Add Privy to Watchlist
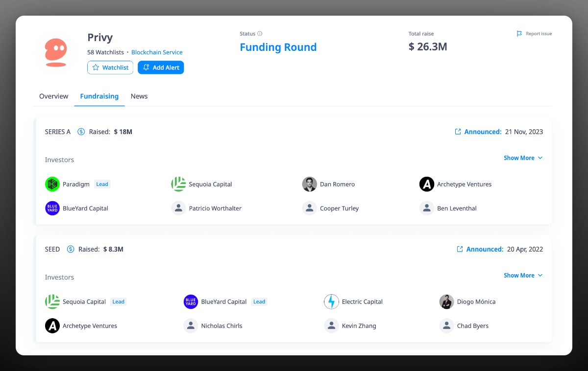The height and width of the screenshot is (371, 588). (110, 68)
